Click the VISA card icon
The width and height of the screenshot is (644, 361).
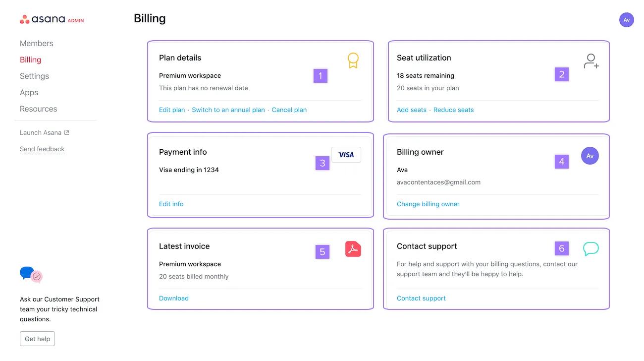[346, 155]
